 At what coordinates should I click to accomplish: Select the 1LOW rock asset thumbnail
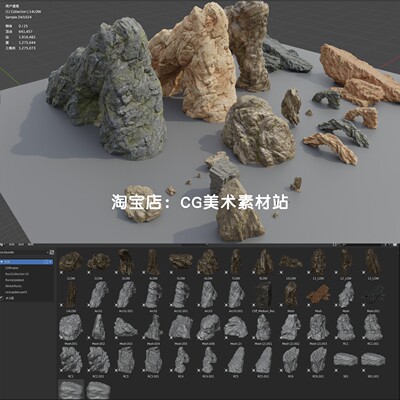(70, 261)
